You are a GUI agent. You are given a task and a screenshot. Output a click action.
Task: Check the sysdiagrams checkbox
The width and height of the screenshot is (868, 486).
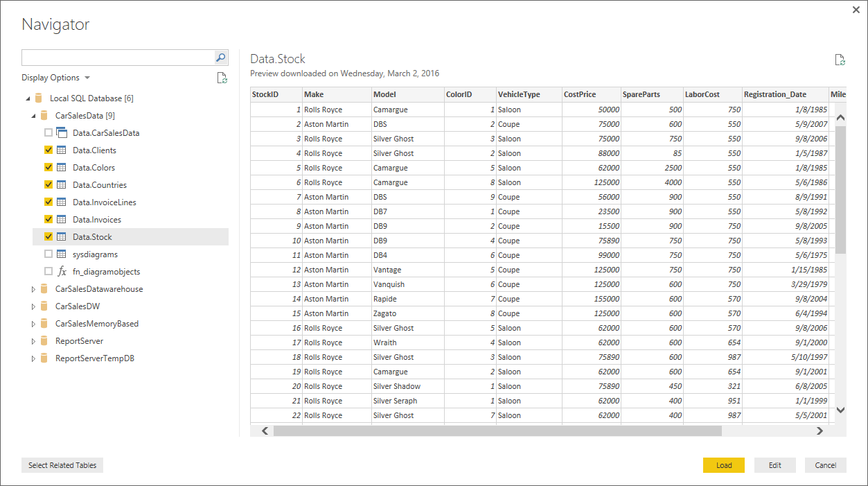pyautogui.click(x=48, y=254)
